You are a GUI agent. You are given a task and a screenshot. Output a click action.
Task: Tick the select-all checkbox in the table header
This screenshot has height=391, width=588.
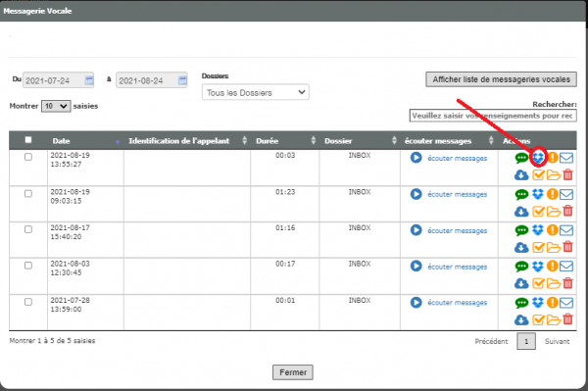[x=28, y=140]
